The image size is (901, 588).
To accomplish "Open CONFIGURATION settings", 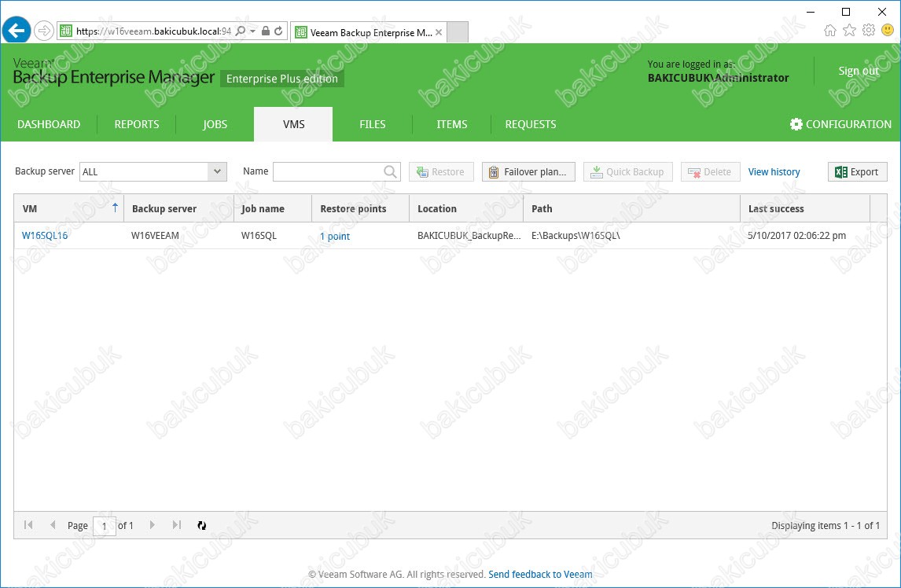I will tap(840, 124).
